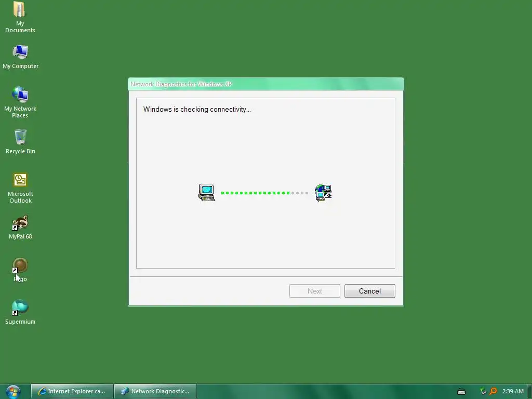Image resolution: width=532 pixels, height=399 pixels.
Task: Click the Network Diagnostics for Windows XP title bar
Action: click(x=265, y=84)
